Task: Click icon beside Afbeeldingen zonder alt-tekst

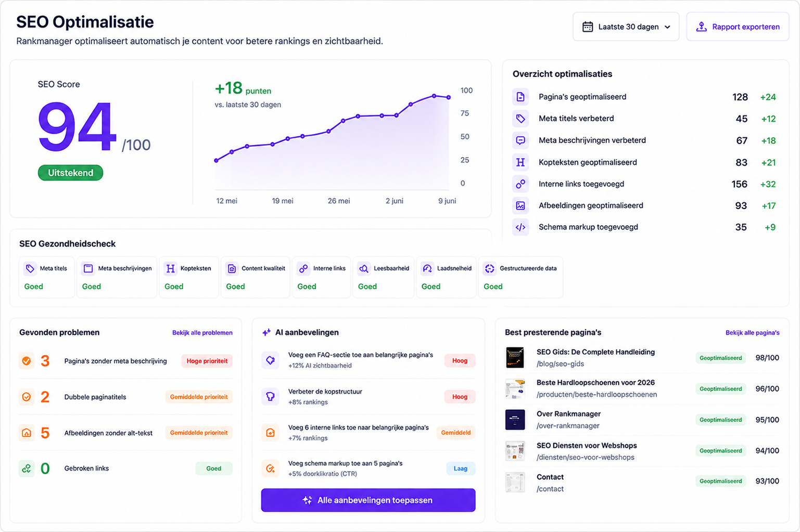Action: (27, 433)
